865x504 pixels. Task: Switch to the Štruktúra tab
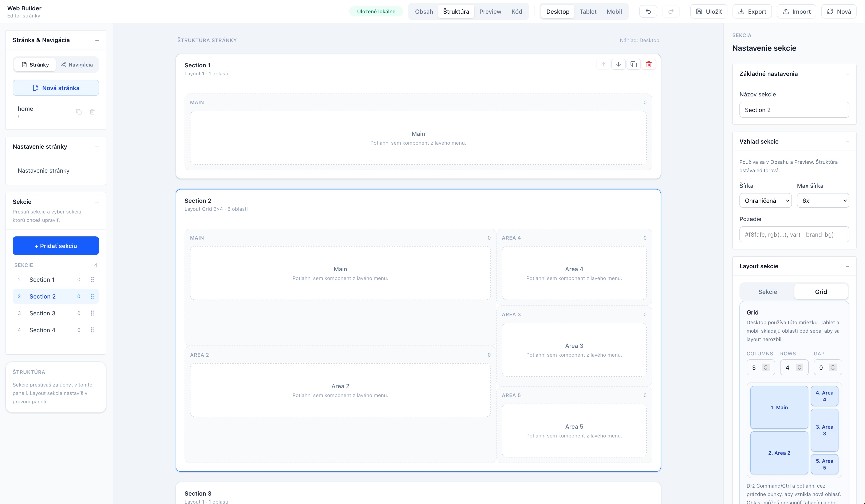pos(456,11)
